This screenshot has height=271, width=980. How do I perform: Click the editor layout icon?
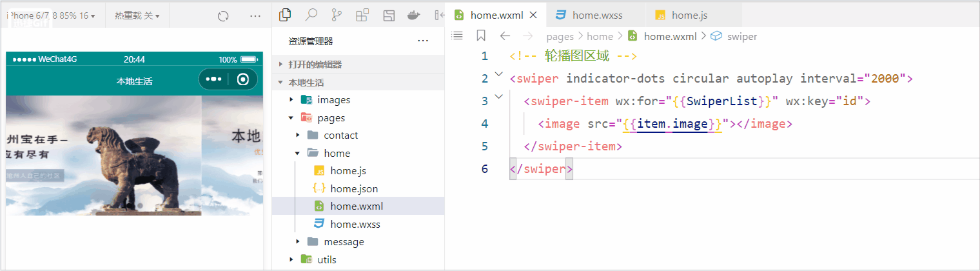[x=388, y=15]
